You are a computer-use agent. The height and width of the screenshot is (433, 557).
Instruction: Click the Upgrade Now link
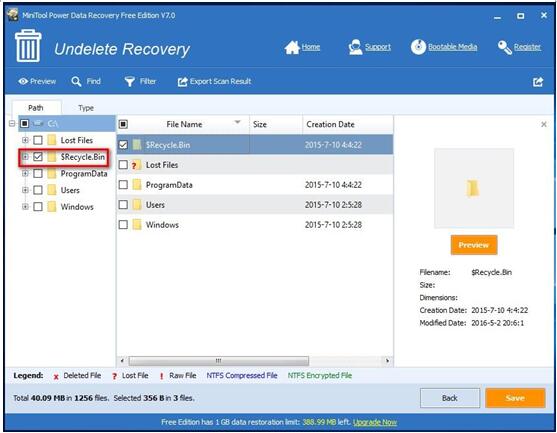[x=375, y=422]
